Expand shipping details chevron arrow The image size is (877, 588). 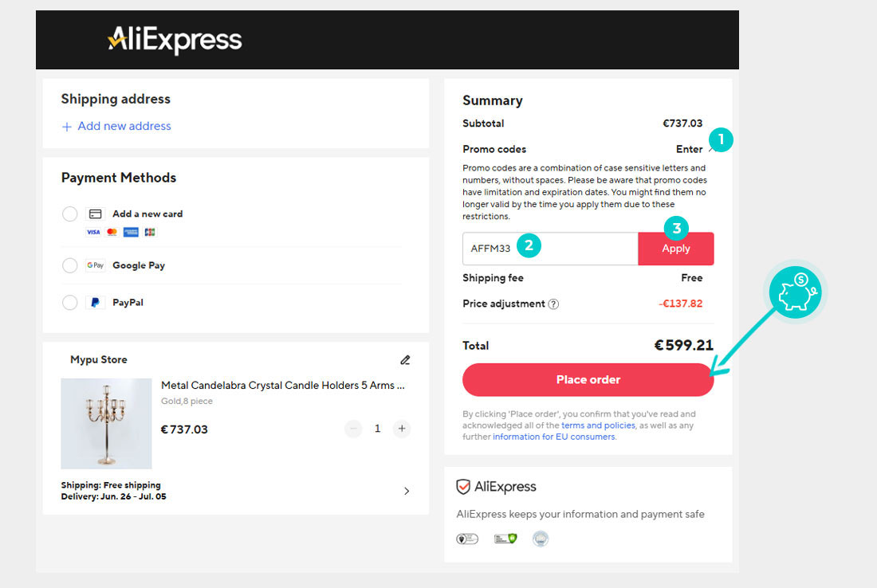point(407,491)
